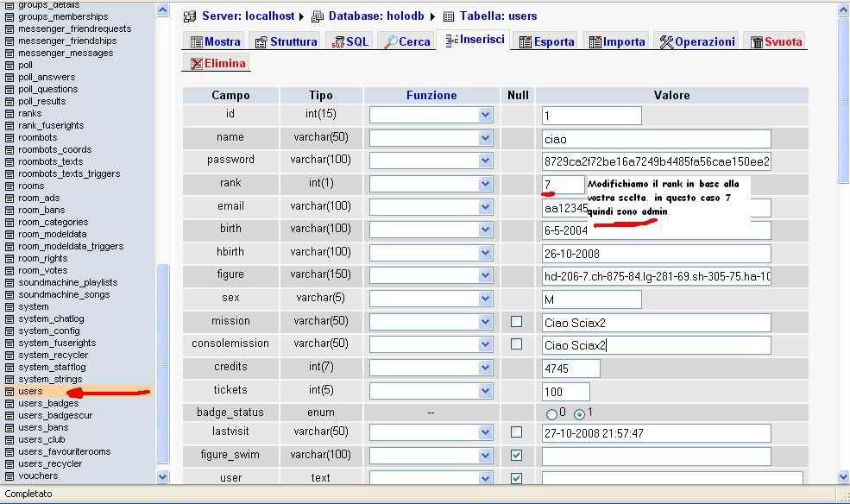
Task: Open the Funzione dropdown for password
Action: tap(431, 161)
